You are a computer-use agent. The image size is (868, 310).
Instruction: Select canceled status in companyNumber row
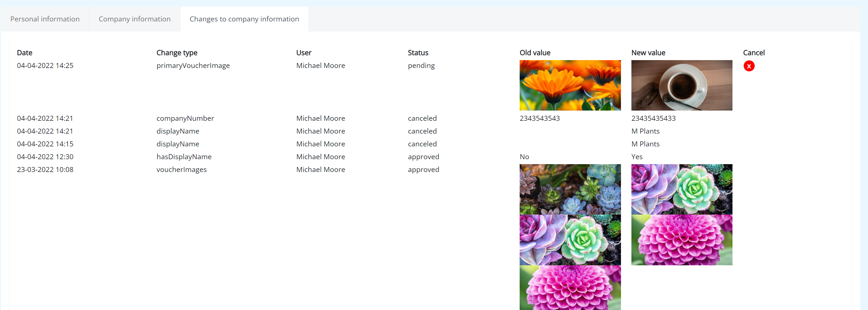point(422,118)
